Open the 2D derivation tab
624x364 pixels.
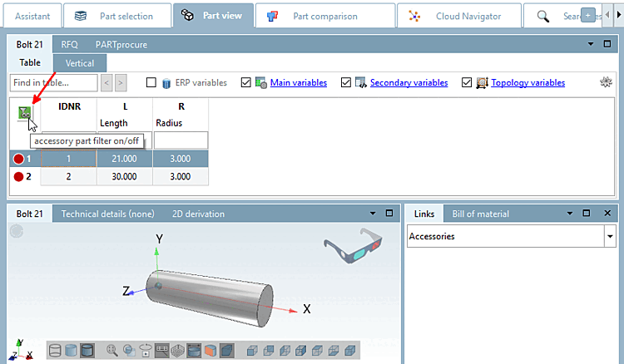[x=198, y=214]
